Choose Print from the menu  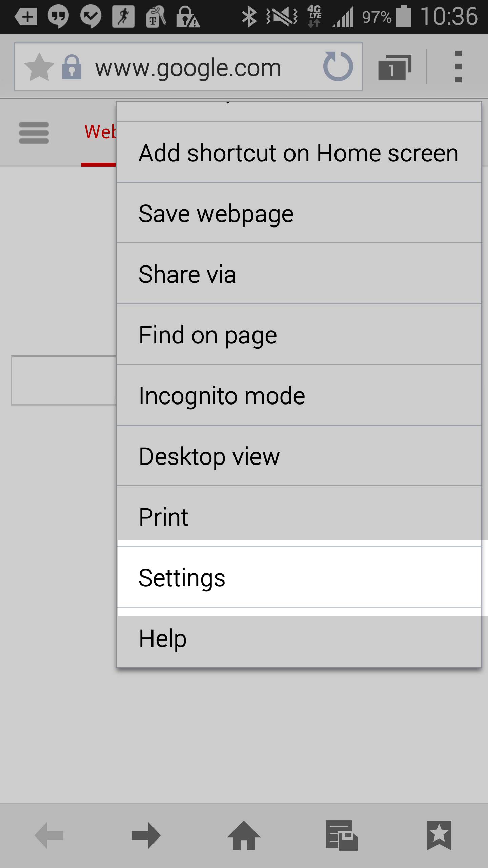(x=299, y=517)
